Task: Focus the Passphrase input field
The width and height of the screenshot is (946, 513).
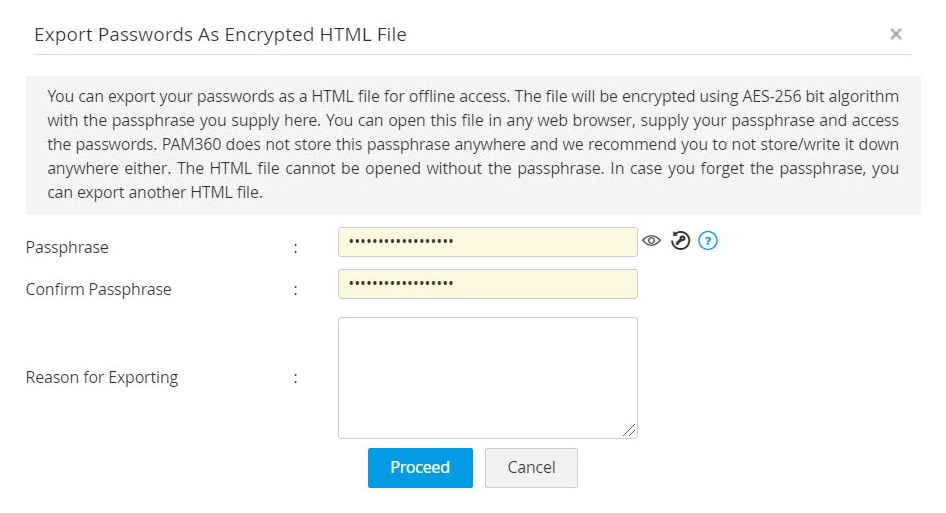Action: pyautogui.click(x=487, y=242)
